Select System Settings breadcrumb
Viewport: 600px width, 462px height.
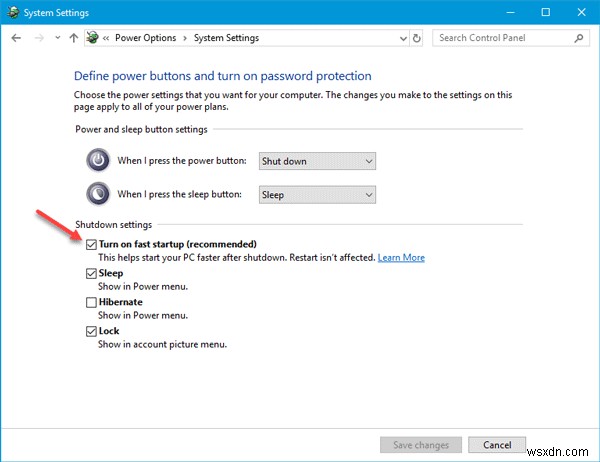(226, 38)
